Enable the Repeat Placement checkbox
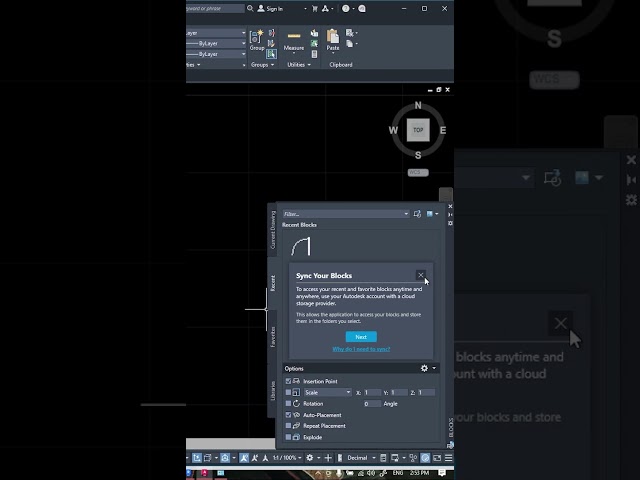 [x=288, y=426]
